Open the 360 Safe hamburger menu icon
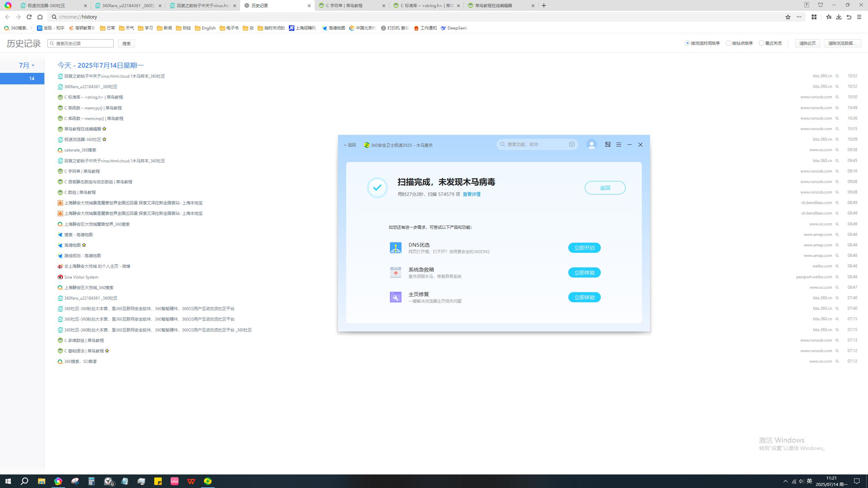This screenshot has height=488, width=868. click(x=618, y=145)
